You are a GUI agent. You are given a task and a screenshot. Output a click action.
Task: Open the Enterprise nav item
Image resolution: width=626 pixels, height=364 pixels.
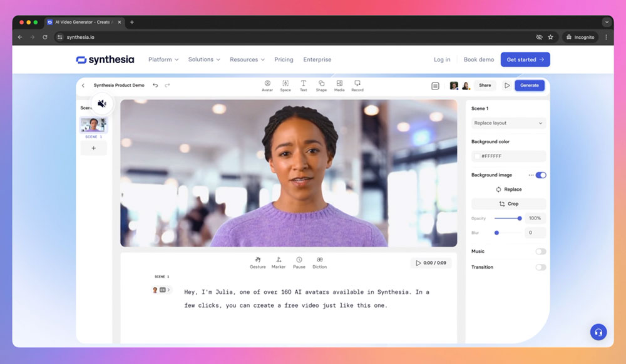[317, 59]
